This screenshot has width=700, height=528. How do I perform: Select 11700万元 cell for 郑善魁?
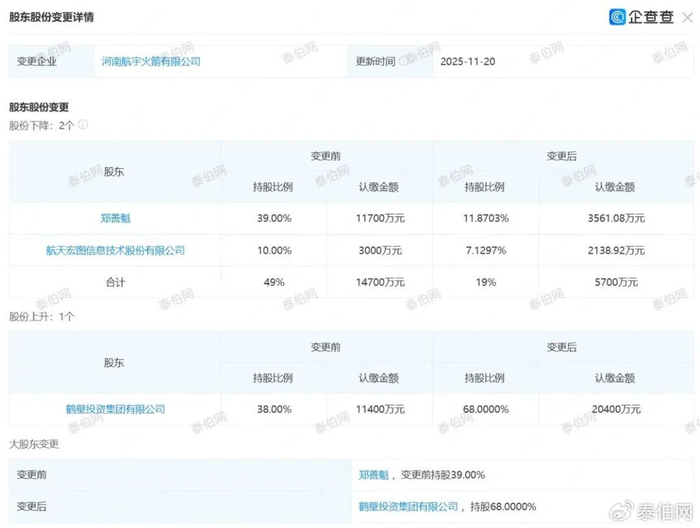tap(380, 218)
